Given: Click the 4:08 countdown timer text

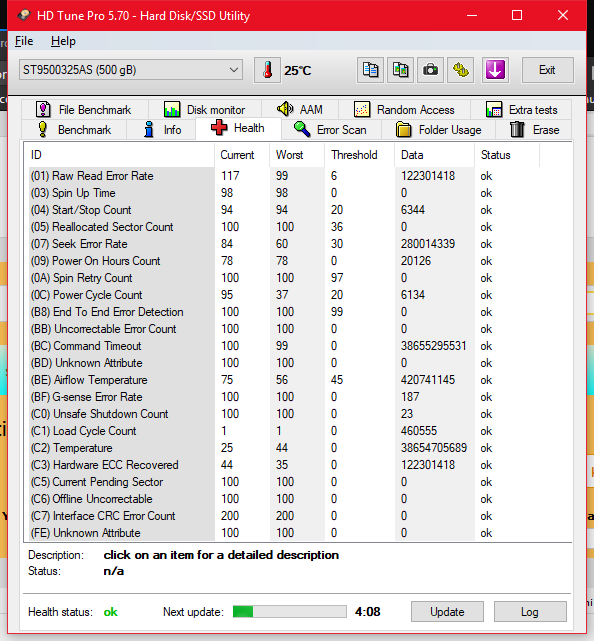Looking at the screenshot, I should coord(368,612).
